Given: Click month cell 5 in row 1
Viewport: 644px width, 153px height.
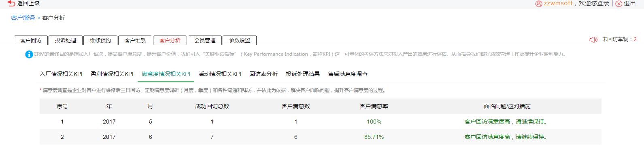Looking at the screenshot, I should (151, 122).
